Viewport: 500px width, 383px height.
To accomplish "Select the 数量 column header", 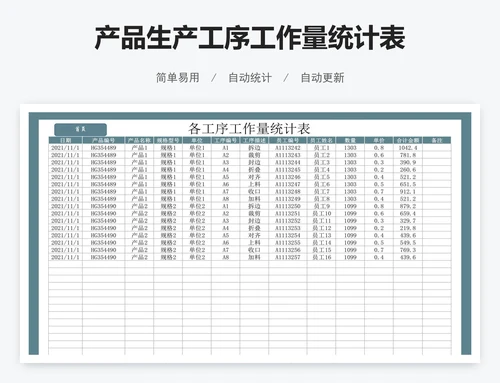I will (350, 140).
